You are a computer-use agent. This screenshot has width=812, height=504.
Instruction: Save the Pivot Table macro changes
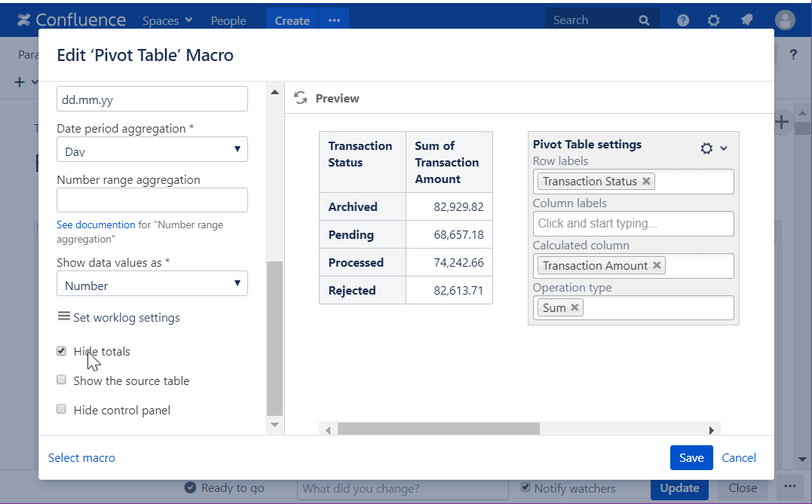tap(691, 457)
